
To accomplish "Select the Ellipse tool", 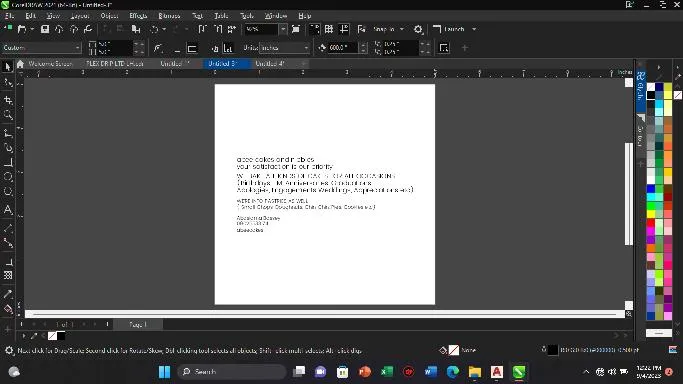I will coord(8,177).
